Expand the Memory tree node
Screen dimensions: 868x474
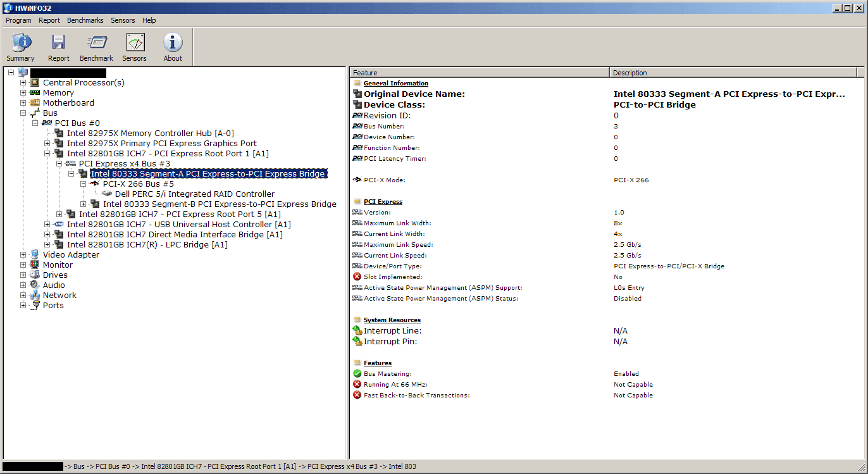tap(23, 92)
